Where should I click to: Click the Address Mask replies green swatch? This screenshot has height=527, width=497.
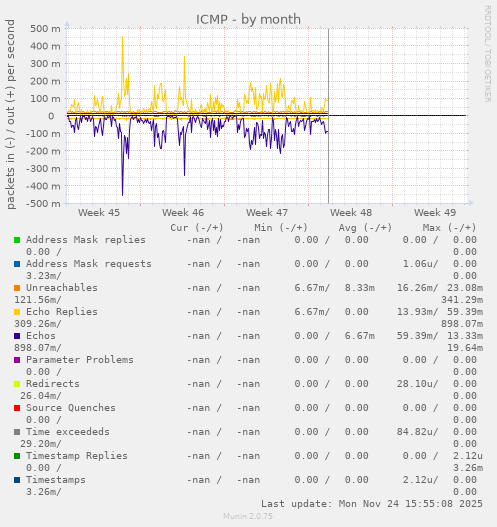pyautogui.click(x=17, y=240)
